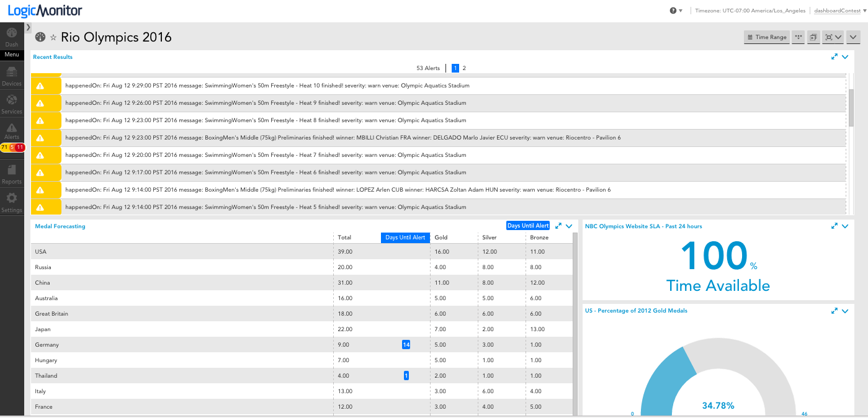
Task: Open Reports from the sidebar
Action: [x=12, y=174]
